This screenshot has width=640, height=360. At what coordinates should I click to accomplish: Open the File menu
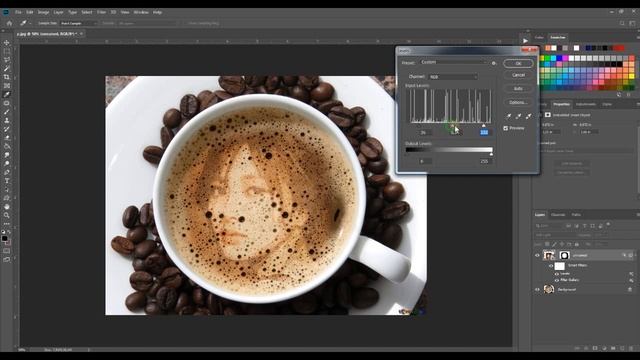(18, 12)
